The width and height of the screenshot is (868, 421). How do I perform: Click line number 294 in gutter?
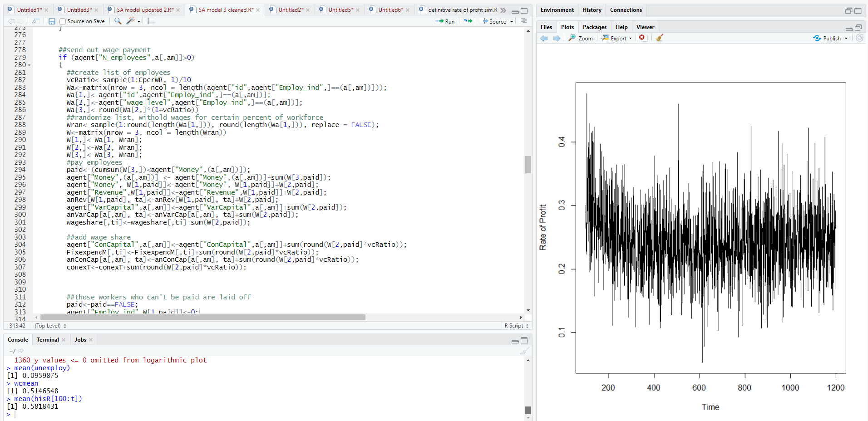tap(20, 170)
